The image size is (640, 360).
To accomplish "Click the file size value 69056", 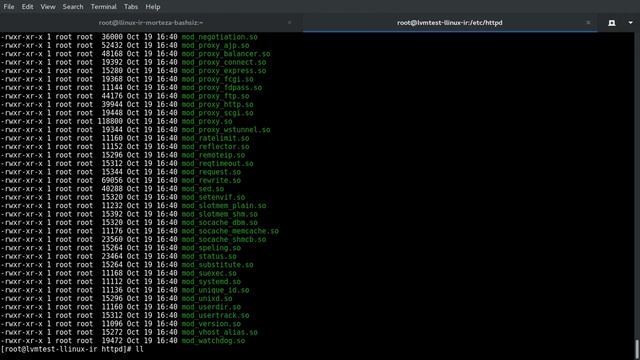I will pyautogui.click(x=112, y=180).
